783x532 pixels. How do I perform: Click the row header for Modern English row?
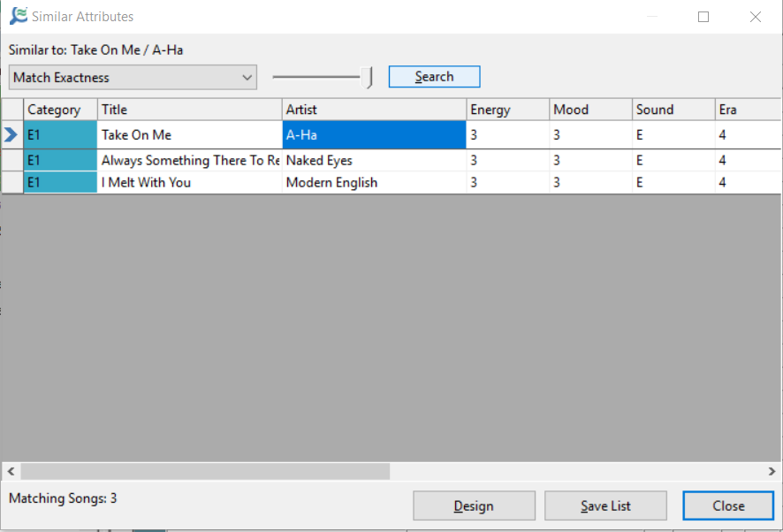click(x=12, y=182)
